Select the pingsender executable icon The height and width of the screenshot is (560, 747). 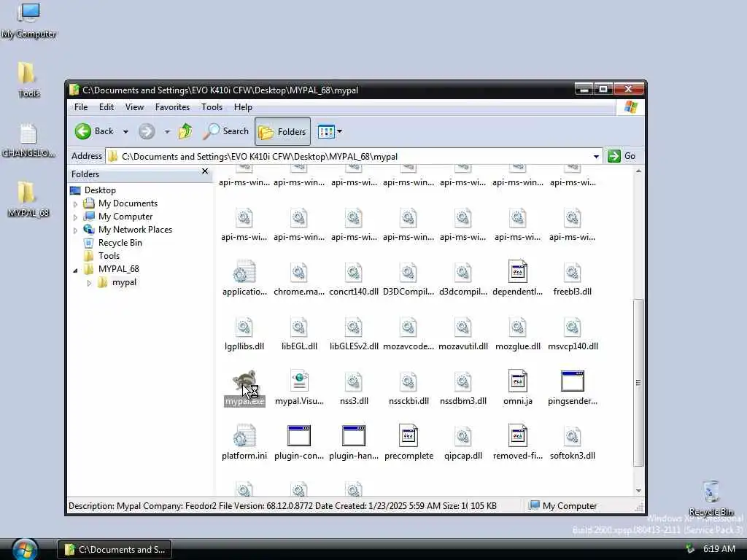click(x=573, y=381)
